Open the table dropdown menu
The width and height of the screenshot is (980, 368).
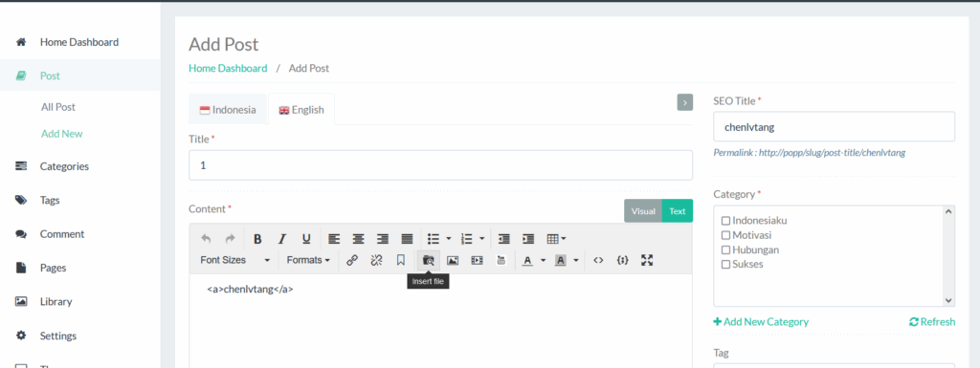click(x=556, y=239)
